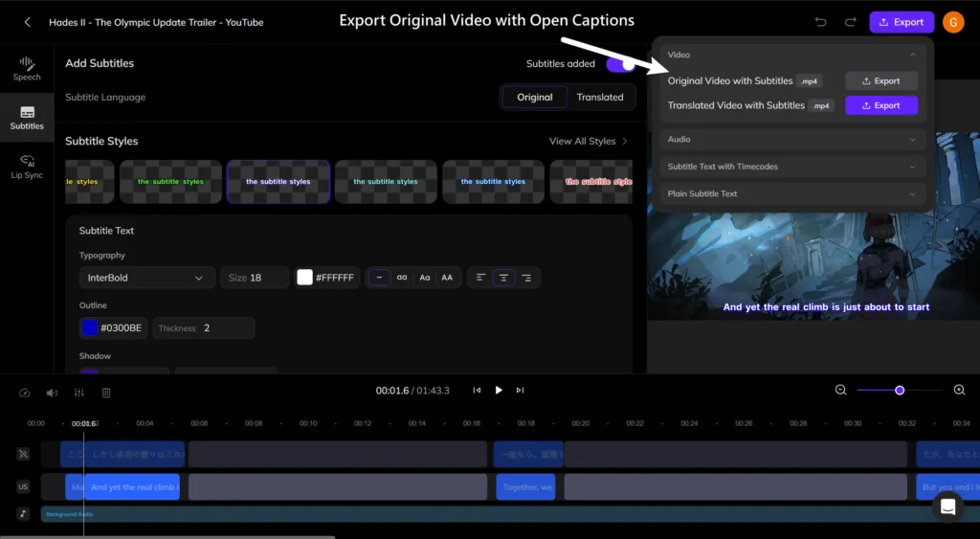
Task: Expand the Plain Subtitle Text section
Action: point(791,193)
